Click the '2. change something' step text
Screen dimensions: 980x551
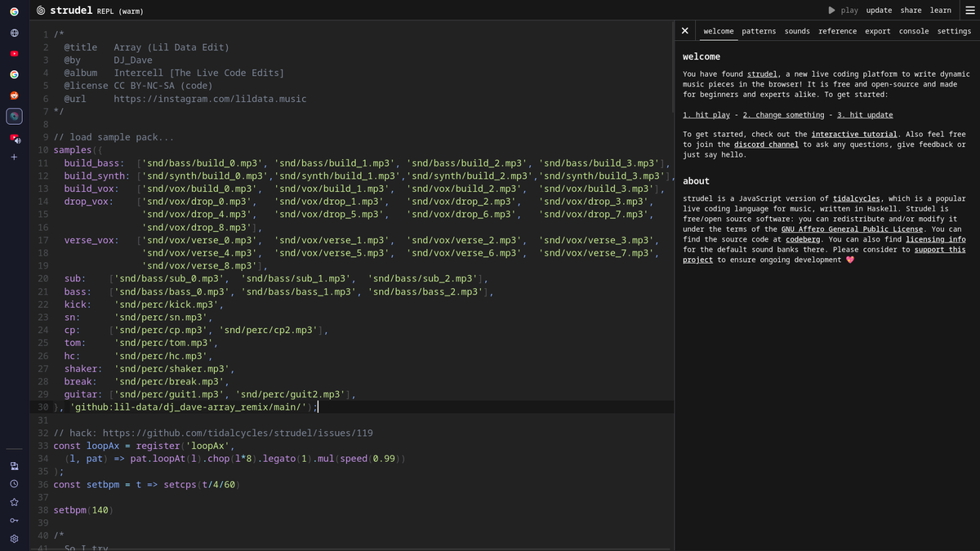783,115
